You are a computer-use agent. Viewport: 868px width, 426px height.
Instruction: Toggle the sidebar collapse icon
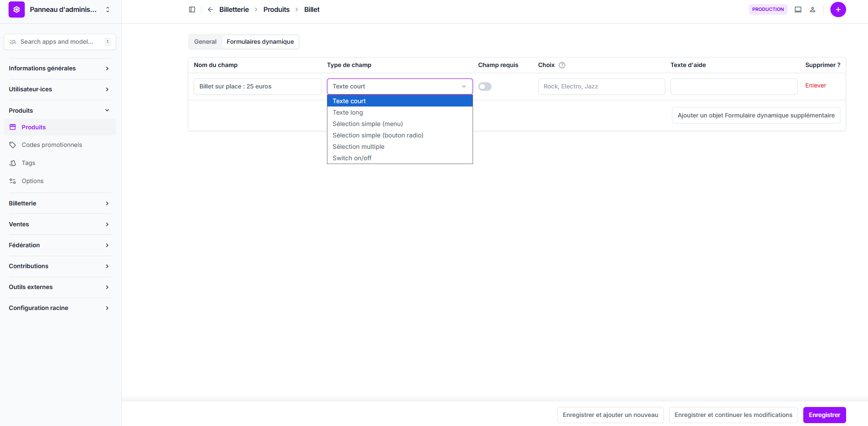[x=192, y=10]
